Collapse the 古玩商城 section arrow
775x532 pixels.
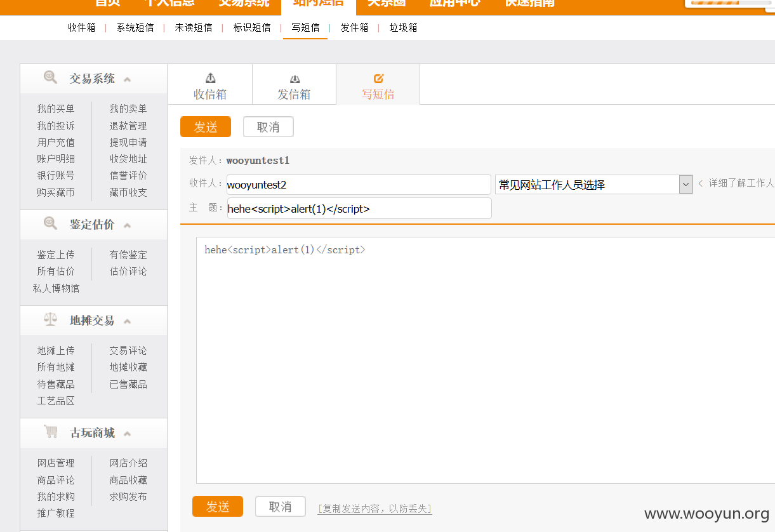pyautogui.click(x=127, y=434)
